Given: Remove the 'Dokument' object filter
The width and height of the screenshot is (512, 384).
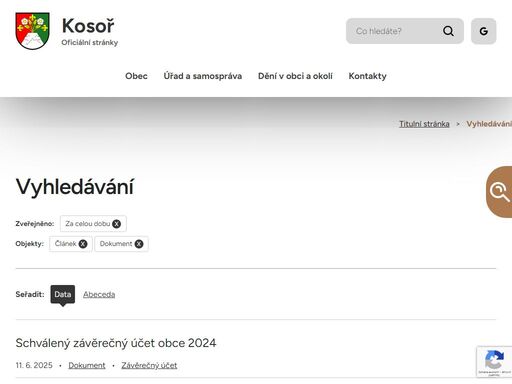Looking at the screenshot, I should tap(139, 244).
